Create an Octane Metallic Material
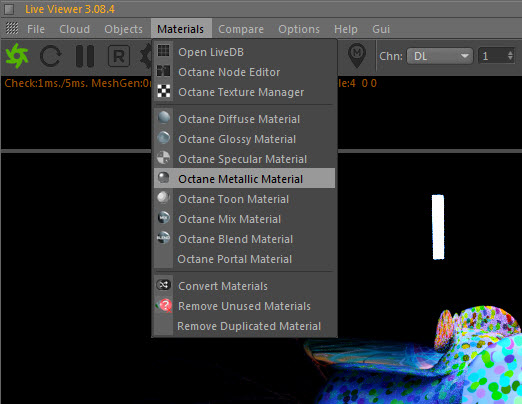The height and width of the screenshot is (404, 522). 244,178
